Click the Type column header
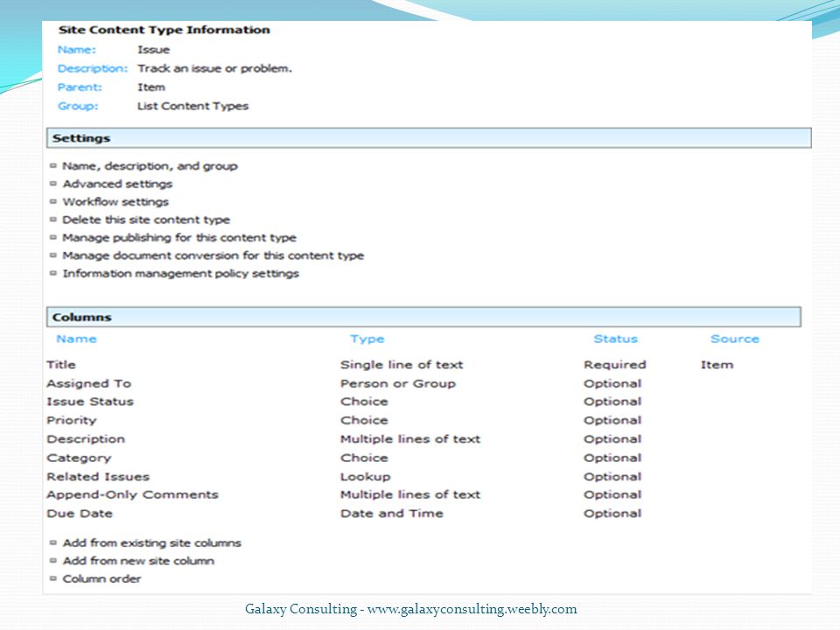 (367, 339)
